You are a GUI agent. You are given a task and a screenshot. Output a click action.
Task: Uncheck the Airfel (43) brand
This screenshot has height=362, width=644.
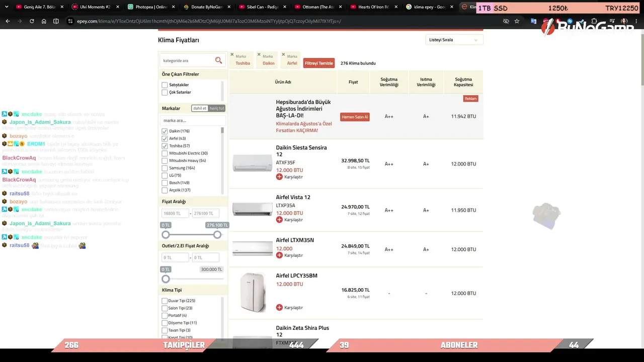click(165, 139)
